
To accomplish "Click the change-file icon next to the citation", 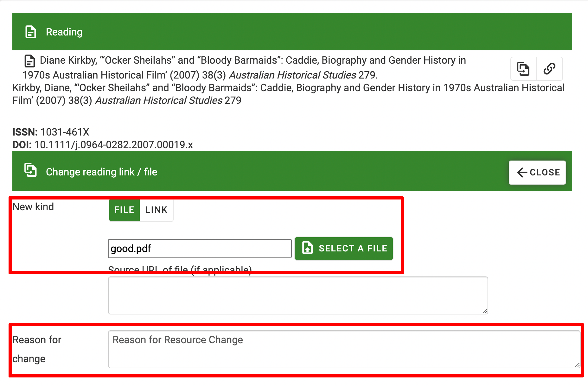I will coord(523,69).
